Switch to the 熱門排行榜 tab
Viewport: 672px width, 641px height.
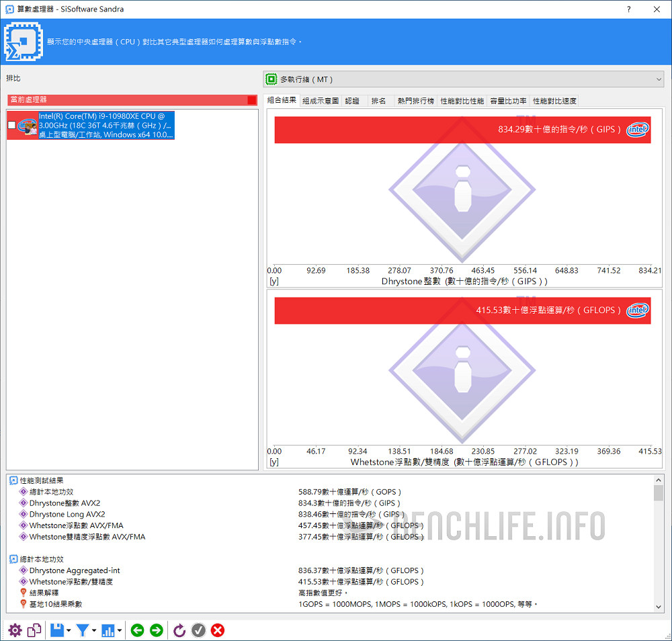coord(415,101)
